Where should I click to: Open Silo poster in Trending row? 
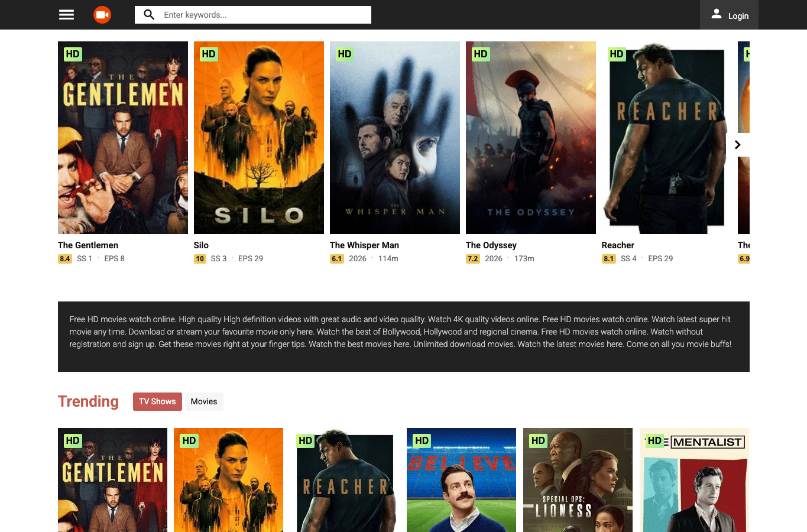pos(229,480)
